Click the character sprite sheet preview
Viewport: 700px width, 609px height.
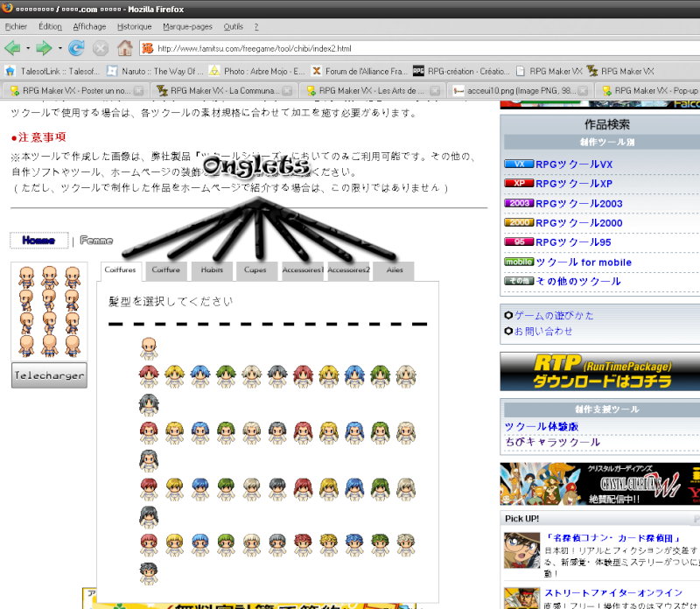[x=49, y=311]
